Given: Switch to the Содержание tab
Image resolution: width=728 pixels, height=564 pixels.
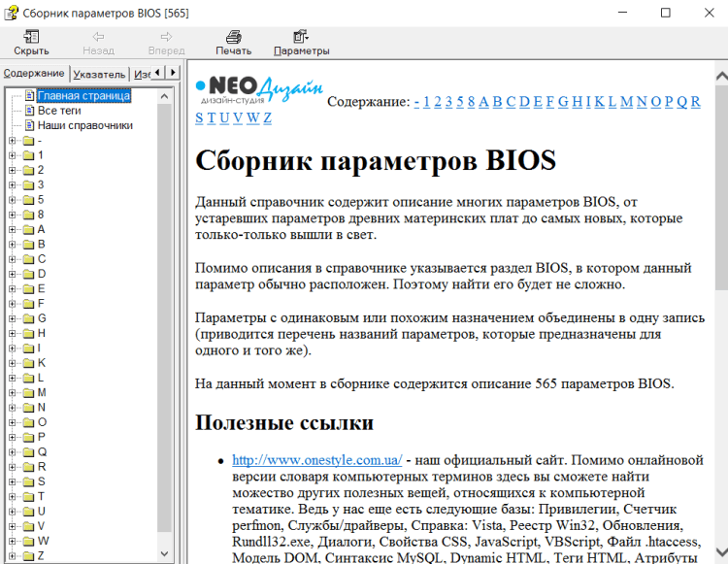Looking at the screenshot, I should coord(34,74).
